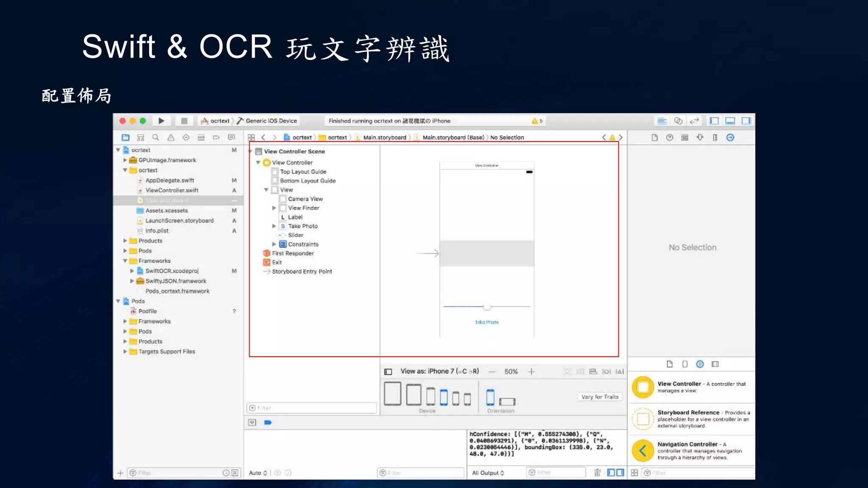This screenshot has height=488, width=868.
Task: Go back in editor history
Action: pos(263,137)
